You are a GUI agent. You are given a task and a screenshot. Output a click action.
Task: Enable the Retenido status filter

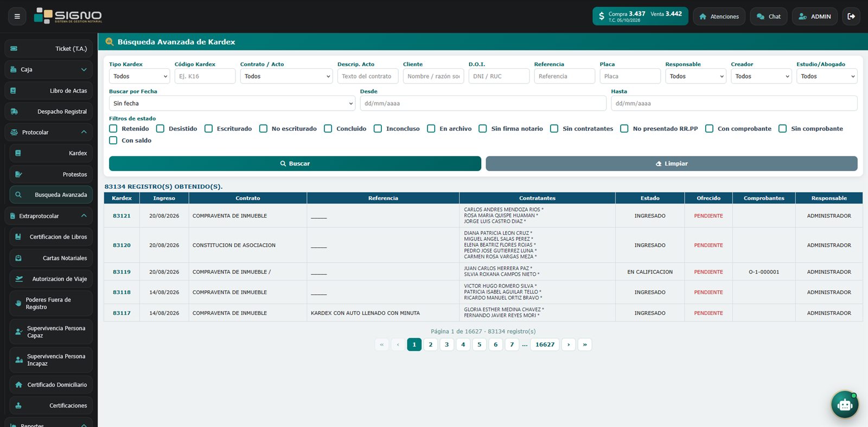coord(113,129)
